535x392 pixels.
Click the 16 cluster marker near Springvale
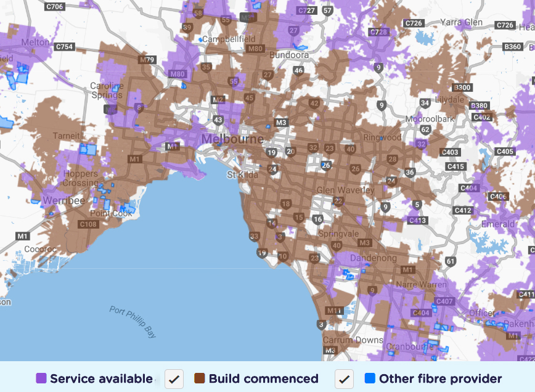click(x=318, y=219)
